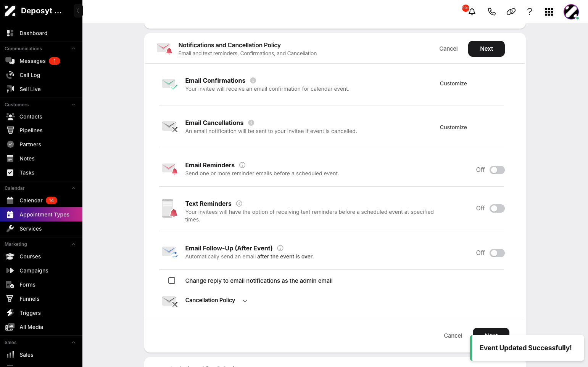This screenshot has height=367, width=588.
Task: Open the notifications bell icon
Action: [472, 12]
